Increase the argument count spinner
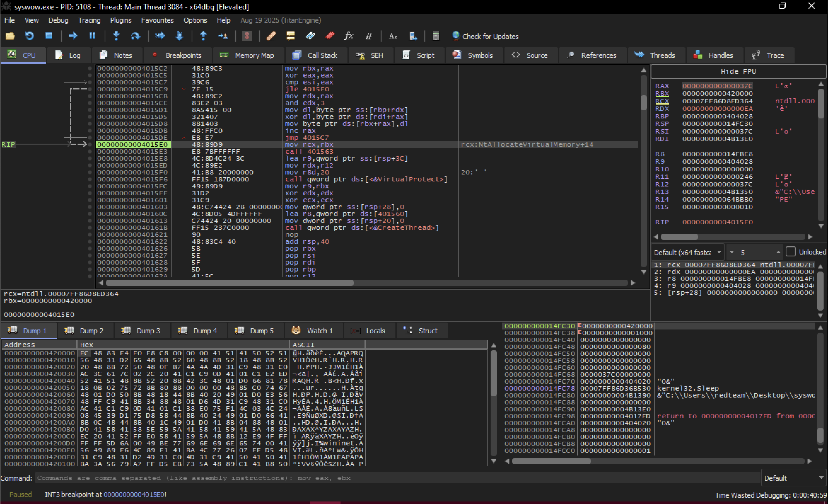 pyautogui.click(x=778, y=252)
